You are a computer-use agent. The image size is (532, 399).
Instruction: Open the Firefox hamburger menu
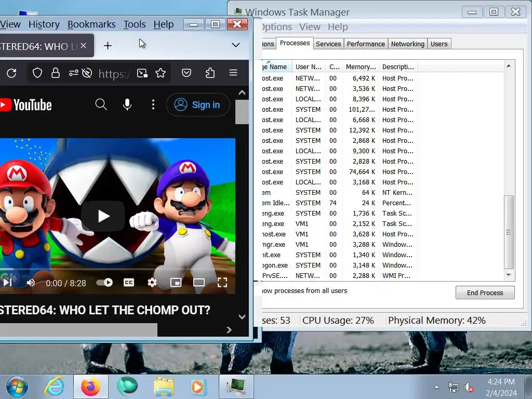tap(233, 73)
